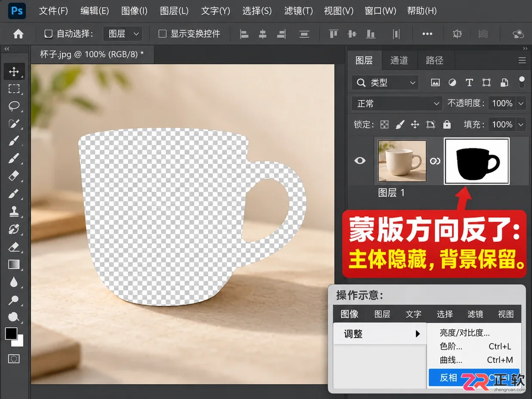Filter layers by shape icon
The width and height of the screenshot is (532, 399).
pos(486,83)
